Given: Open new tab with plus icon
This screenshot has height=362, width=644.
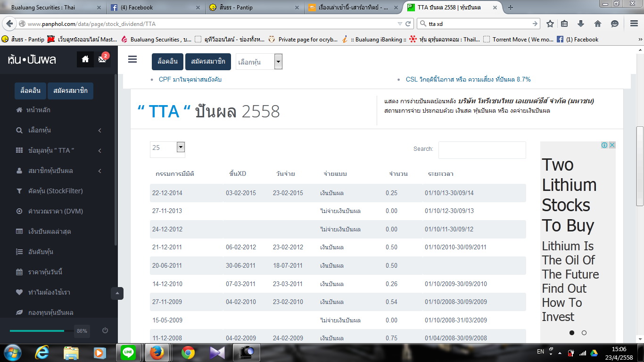Looking at the screenshot, I should point(511,7).
